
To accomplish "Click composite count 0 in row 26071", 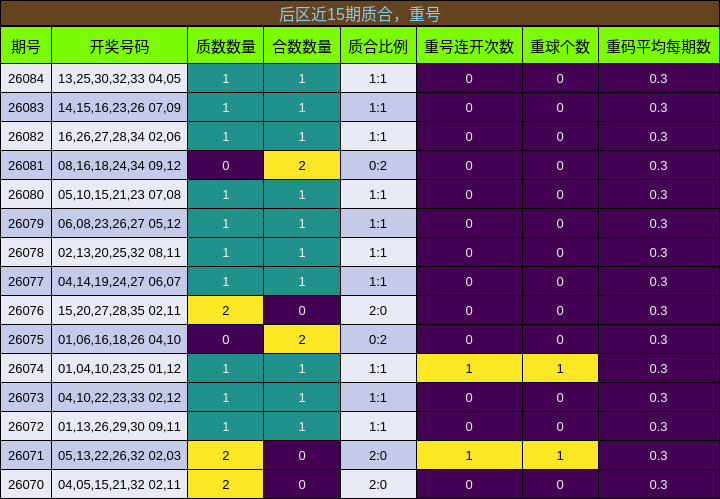I will [302, 455].
